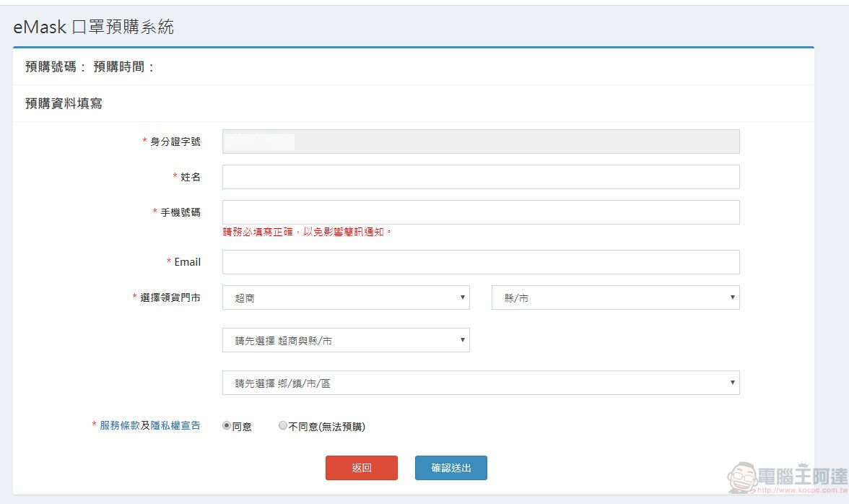The width and height of the screenshot is (849, 504).
Task: Focus the 手機號碼 mobile number field
Action: pyautogui.click(x=481, y=212)
